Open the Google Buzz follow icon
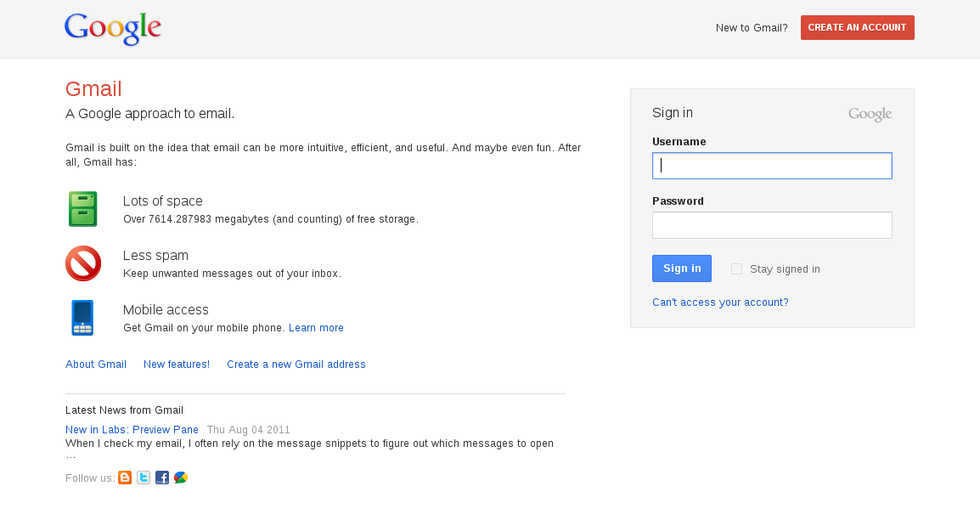The height and width of the screenshot is (520, 980). (181, 478)
